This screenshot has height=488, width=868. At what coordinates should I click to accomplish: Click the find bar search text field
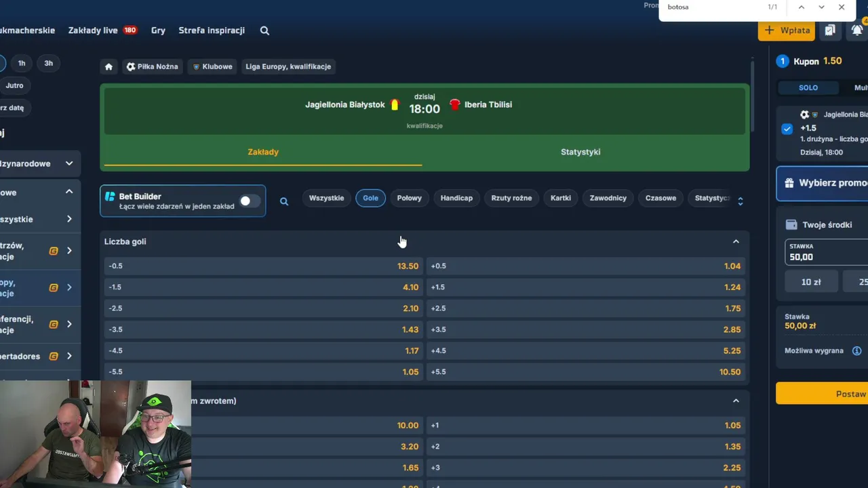pos(712,7)
